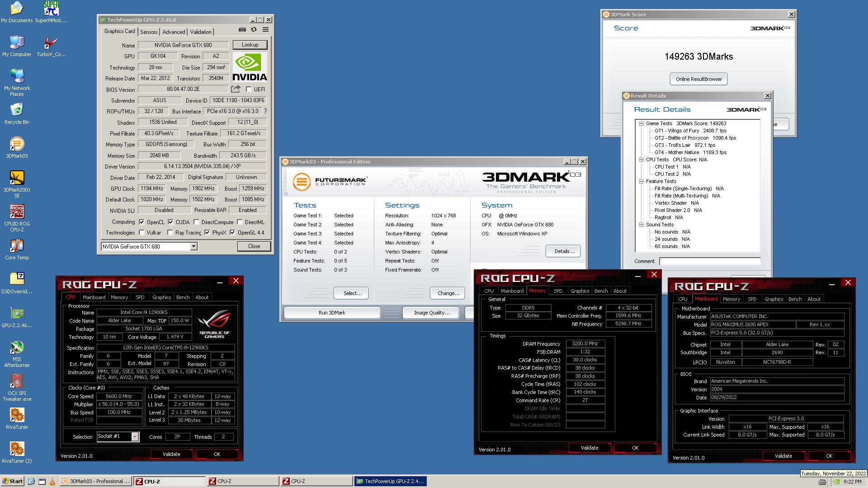Open My Network Places icon
Image resolution: width=868 pixels, height=488 pixels.
click(x=17, y=82)
